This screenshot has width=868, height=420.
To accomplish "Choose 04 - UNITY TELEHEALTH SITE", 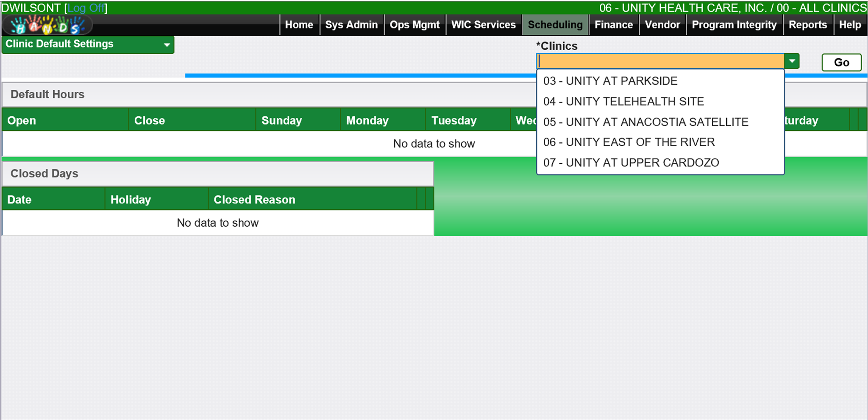I will click(x=623, y=101).
